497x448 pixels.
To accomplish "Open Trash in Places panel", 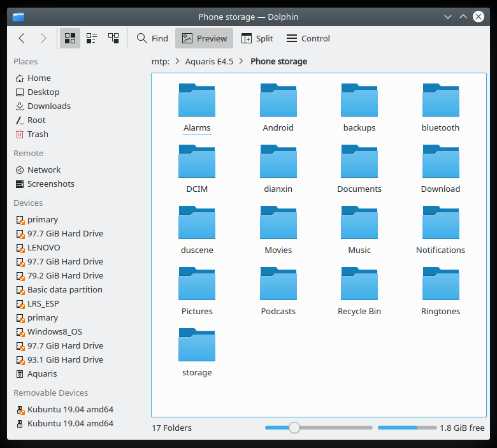I will pyautogui.click(x=38, y=134).
